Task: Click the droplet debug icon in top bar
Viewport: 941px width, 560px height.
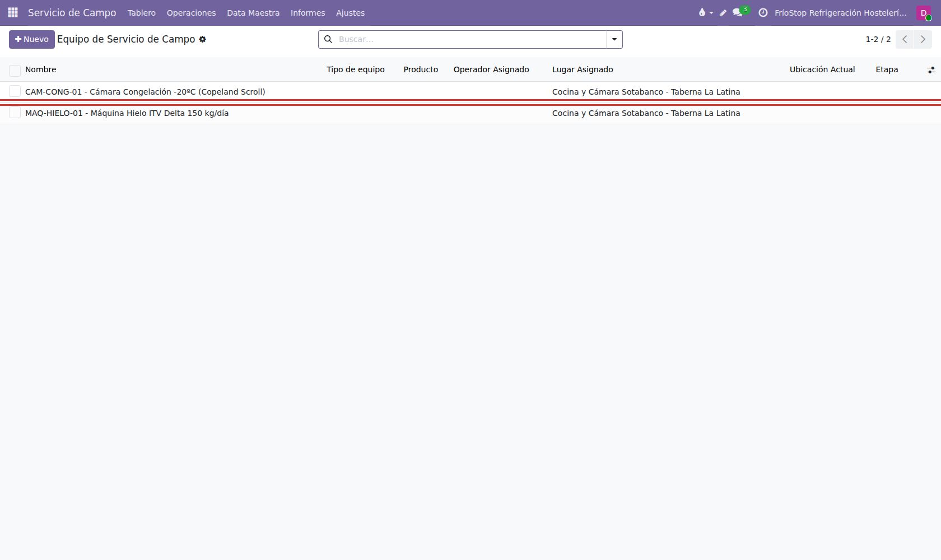Action: pyautogui.click(x=702, y=12)
